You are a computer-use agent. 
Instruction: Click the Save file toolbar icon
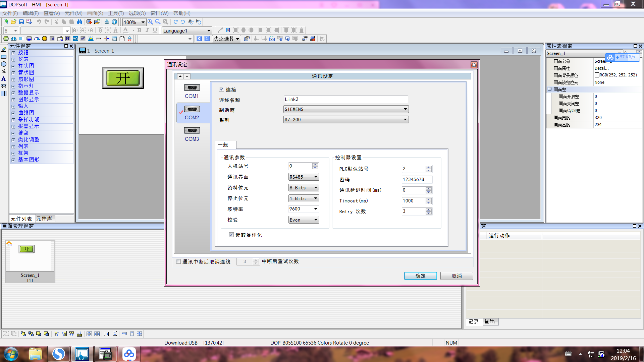tap(21, 22)
